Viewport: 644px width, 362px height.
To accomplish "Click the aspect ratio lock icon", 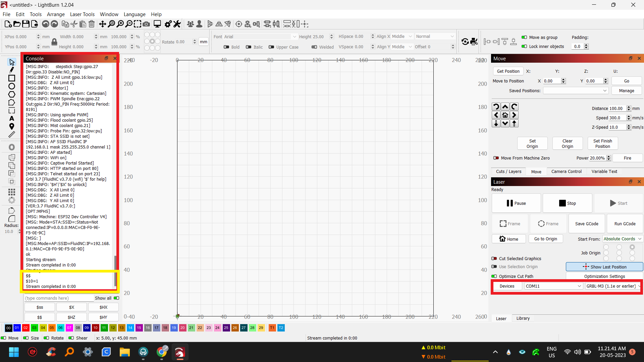I will 54,42.
